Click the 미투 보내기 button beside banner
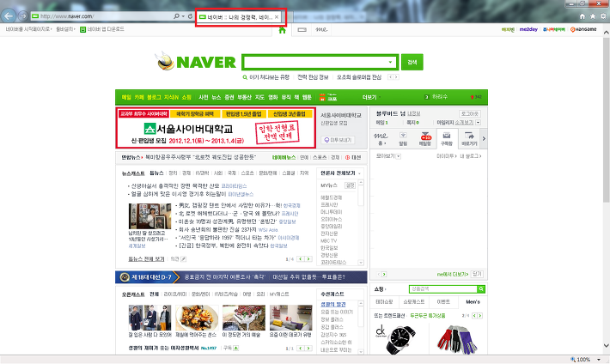The image size is (610, 364). (338, 140)
